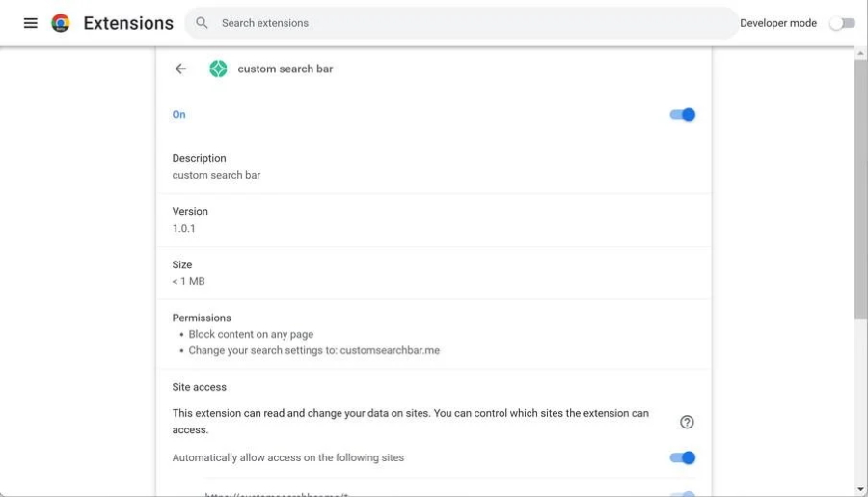
Task: Click the green custom search bar icon
Action: (218, 69)
